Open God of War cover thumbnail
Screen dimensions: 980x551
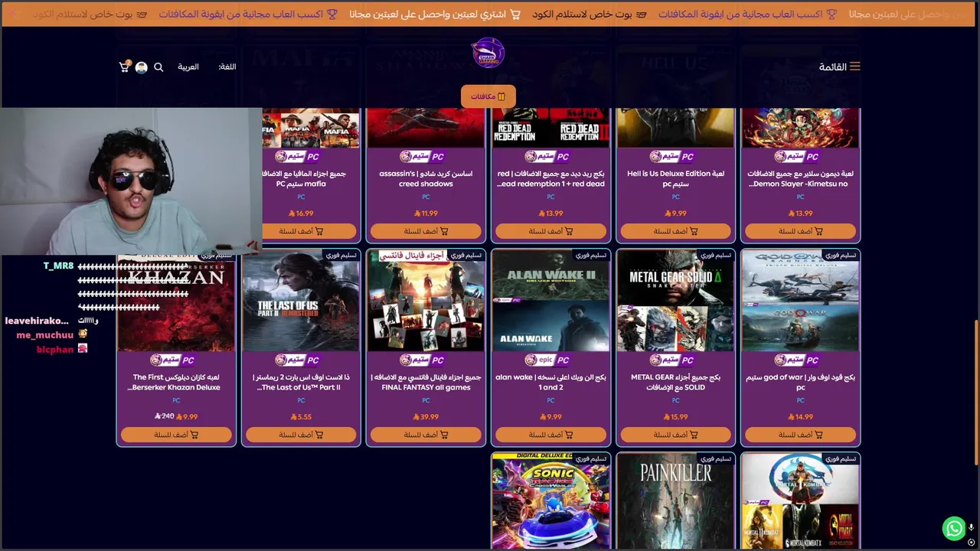(800, 301)
